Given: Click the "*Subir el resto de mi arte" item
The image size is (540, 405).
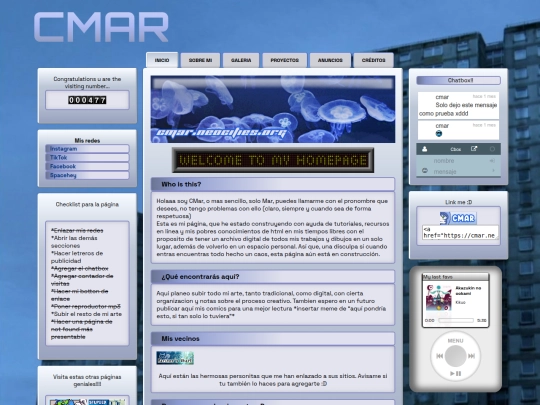Looking at the screenshot, I should tap(86, 314).
